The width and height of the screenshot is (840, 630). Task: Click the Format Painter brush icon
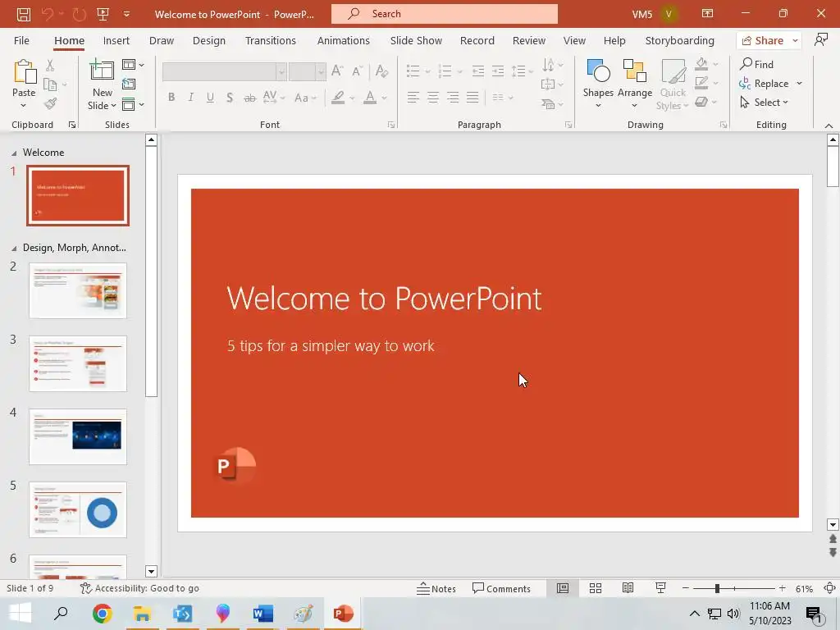(50, 103)
